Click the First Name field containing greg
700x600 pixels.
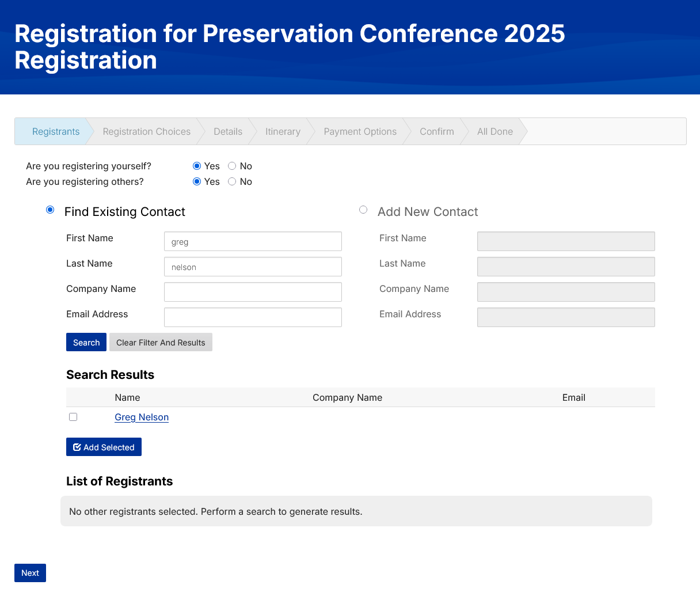pos(253,241)
